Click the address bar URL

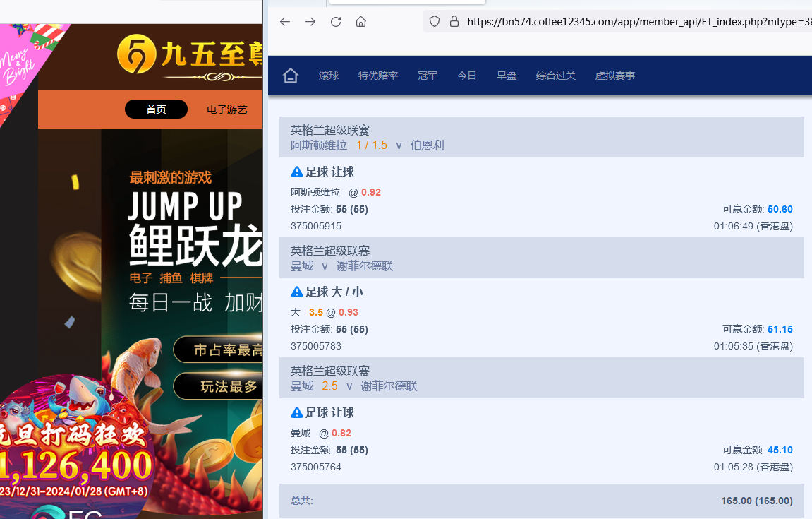[638, 22]
